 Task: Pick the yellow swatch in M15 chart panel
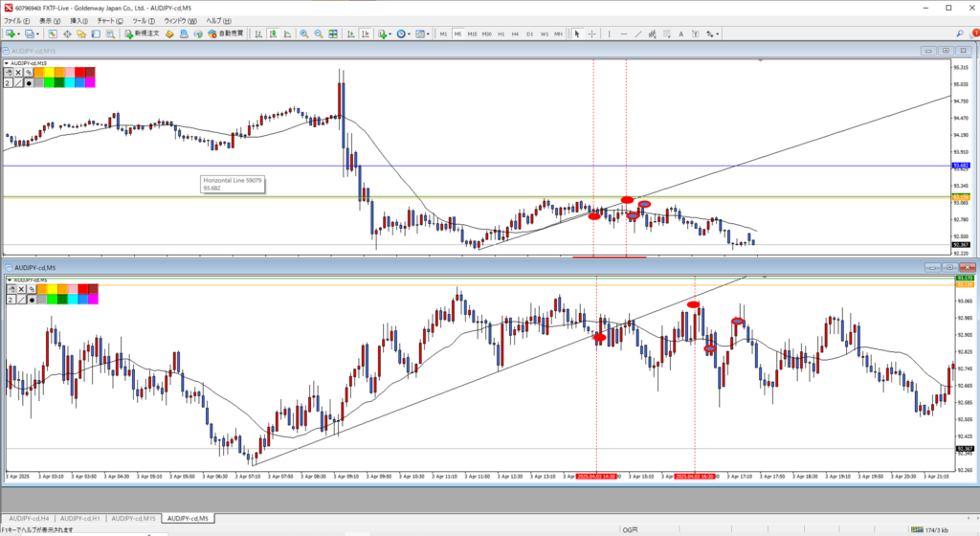point(49,73)
